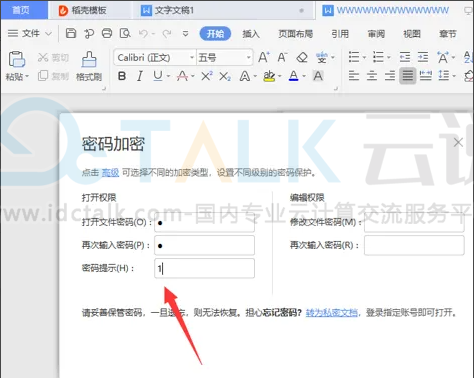This screenshot has width=474, height=378.
Task: Select the Format Painter (格式刷) brush
Action: click(x=89, y=66)
